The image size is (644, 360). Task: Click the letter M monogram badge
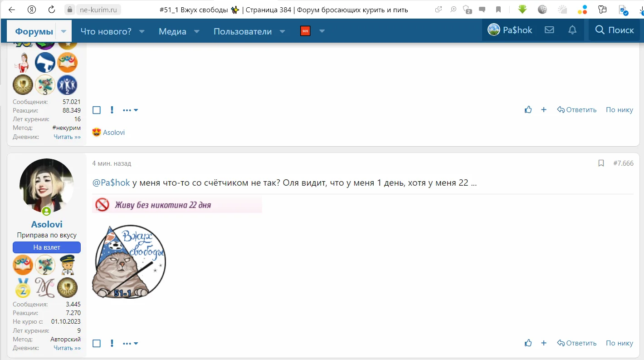click(x=45, y=287)
